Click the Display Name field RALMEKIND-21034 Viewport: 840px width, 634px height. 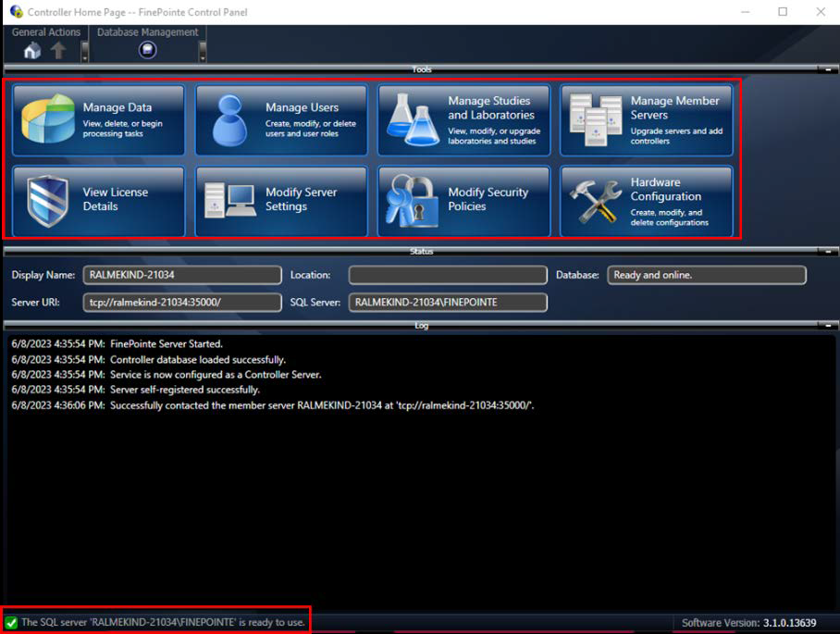182,275
